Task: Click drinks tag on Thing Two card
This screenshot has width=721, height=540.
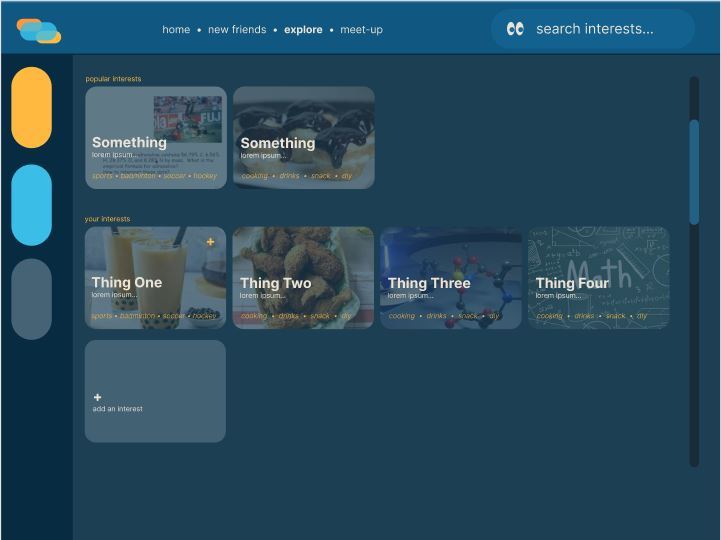Action: point(288,316)
